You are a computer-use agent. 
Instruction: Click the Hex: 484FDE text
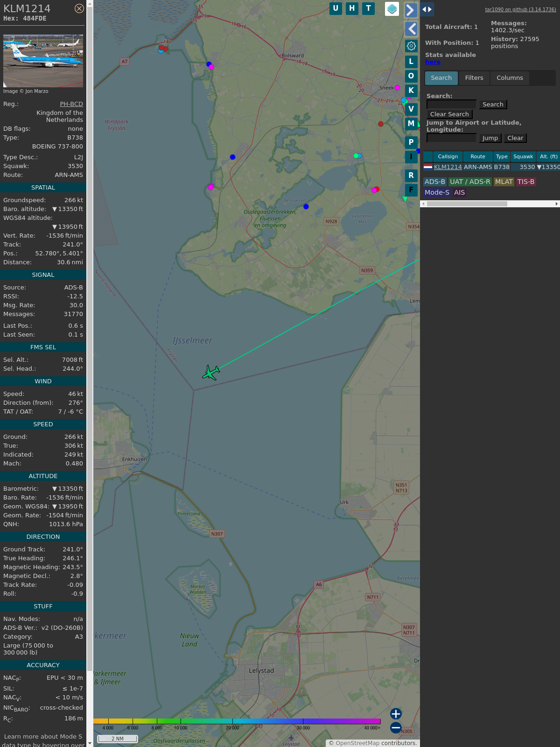pos(25,19)
